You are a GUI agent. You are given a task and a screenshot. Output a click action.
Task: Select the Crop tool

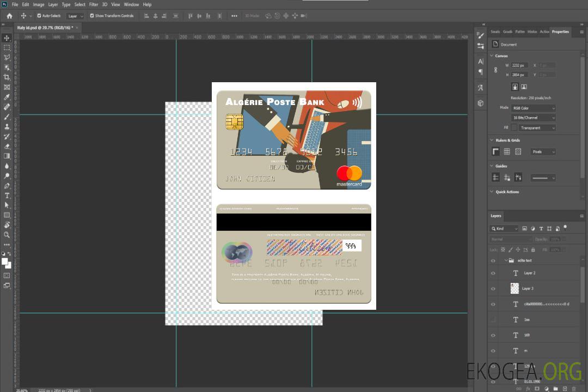(7, 77)
